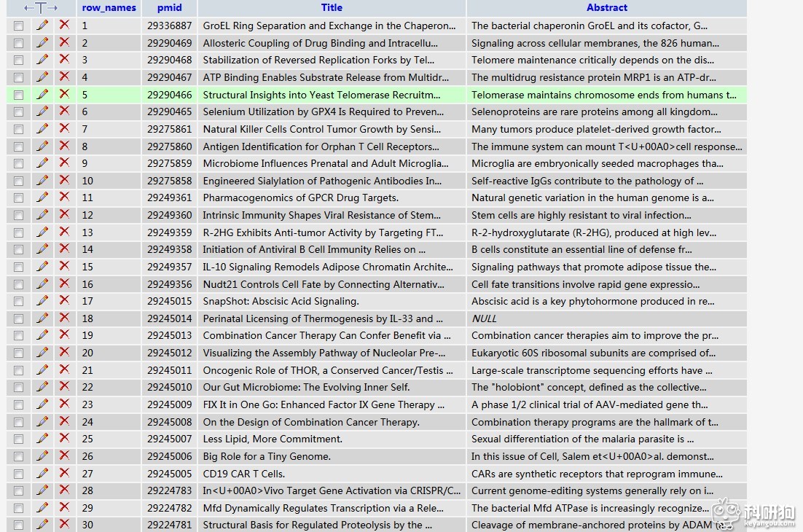Check row 15 checkbox
Image resolution: width=803 pixels, height=532 pixels.
[18, 267]
